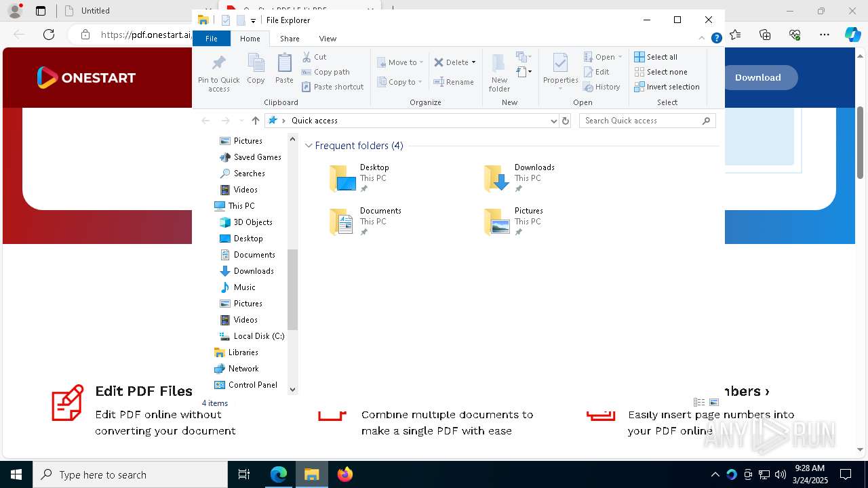868x488 pixels.
Task: Click the Copy ribbon button
Action: (256, 69)
